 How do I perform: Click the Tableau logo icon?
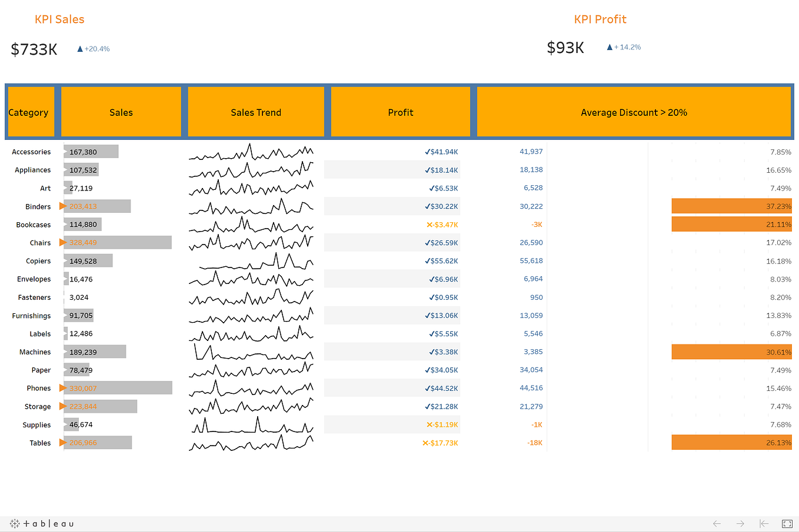15,523
